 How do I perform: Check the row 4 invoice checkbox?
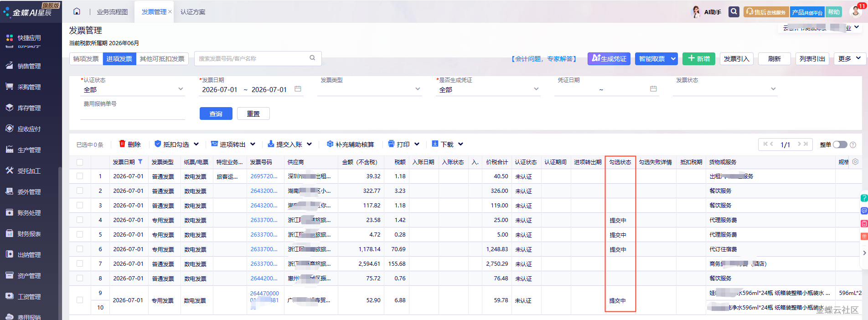[80, 220]
